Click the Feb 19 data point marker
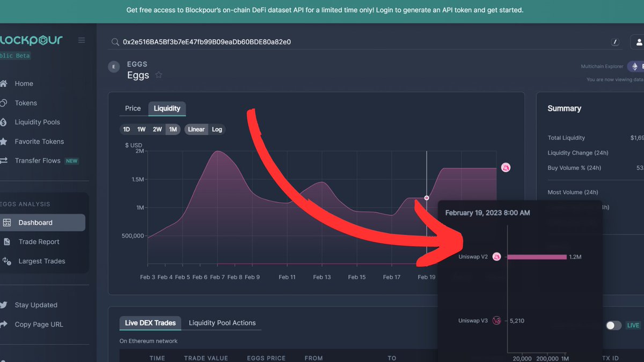This screenshot has height=362, width=644. pos(427,198)
